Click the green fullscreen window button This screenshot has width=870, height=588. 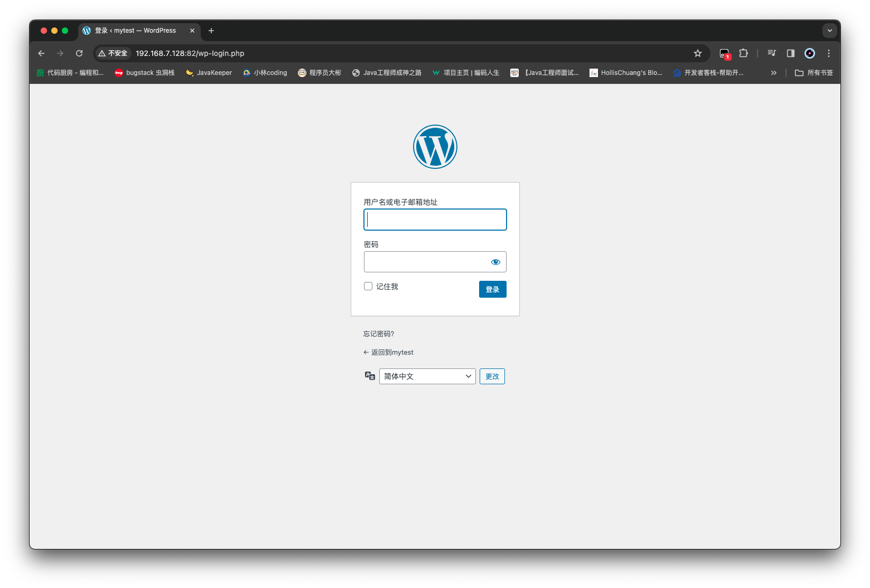coord(65,31)
